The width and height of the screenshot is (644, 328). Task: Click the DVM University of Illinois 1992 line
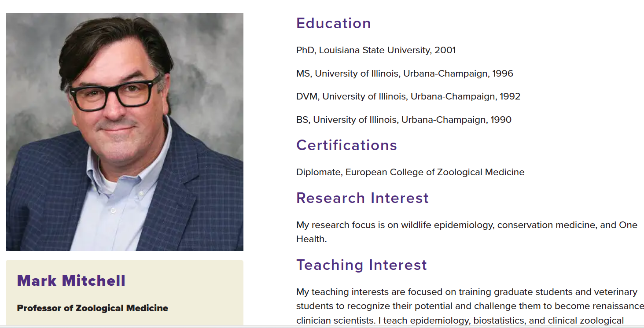(x=408, y=96)
